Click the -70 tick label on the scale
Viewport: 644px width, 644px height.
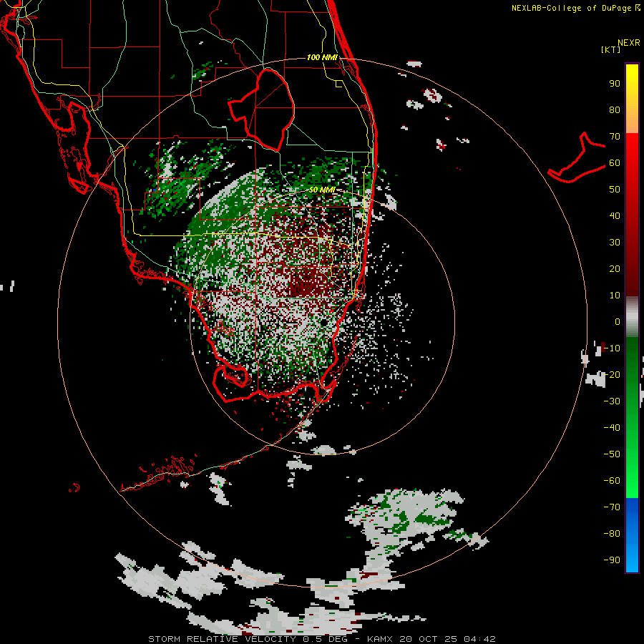pos(612,507)
